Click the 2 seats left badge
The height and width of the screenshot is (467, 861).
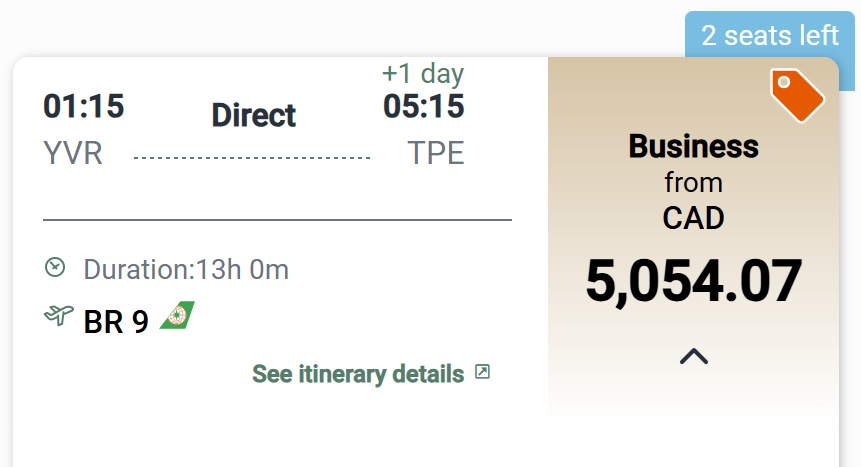[x=769, y=36]
